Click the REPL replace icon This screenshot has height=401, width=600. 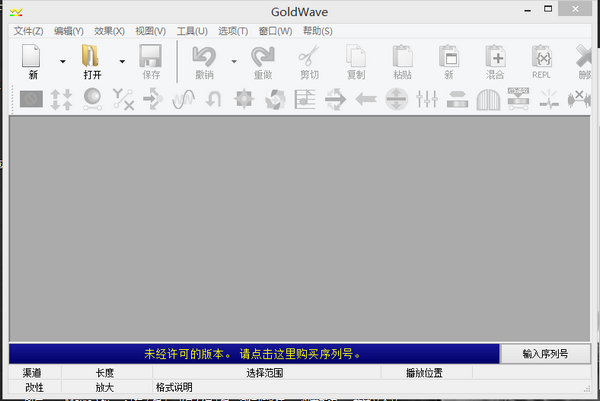542,56
